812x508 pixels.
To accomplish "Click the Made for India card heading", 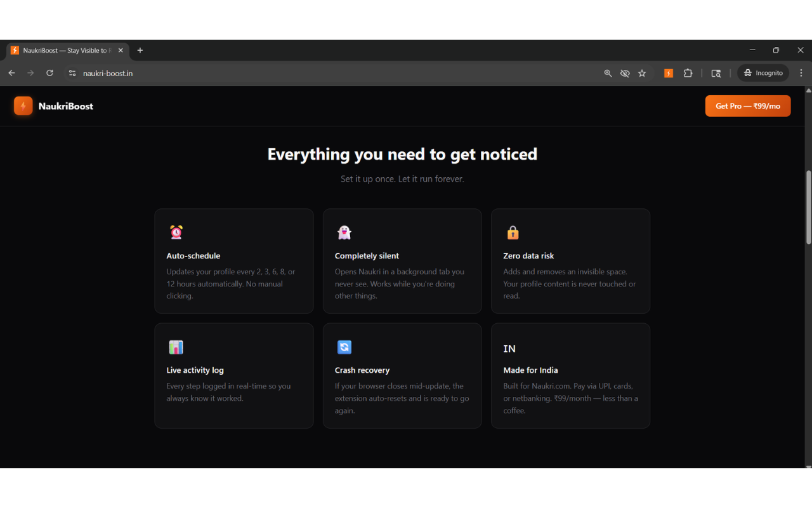I will tap(530, 370).
